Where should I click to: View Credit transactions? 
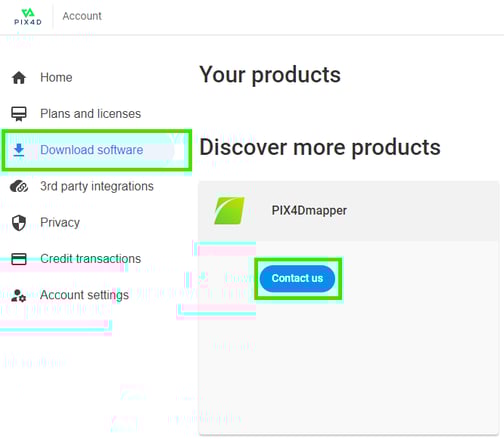tap(92, 259)
